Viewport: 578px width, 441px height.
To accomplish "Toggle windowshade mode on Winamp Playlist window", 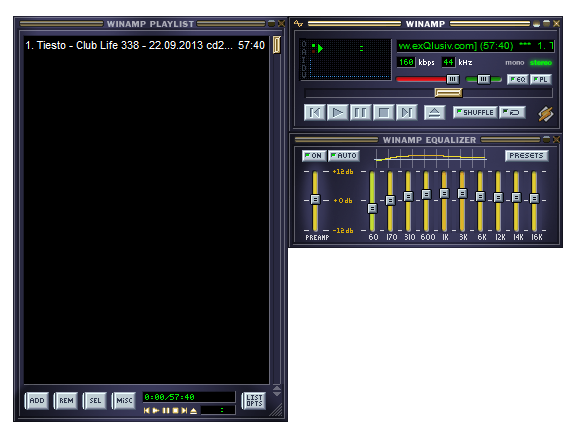I will (x=272, y=24).
